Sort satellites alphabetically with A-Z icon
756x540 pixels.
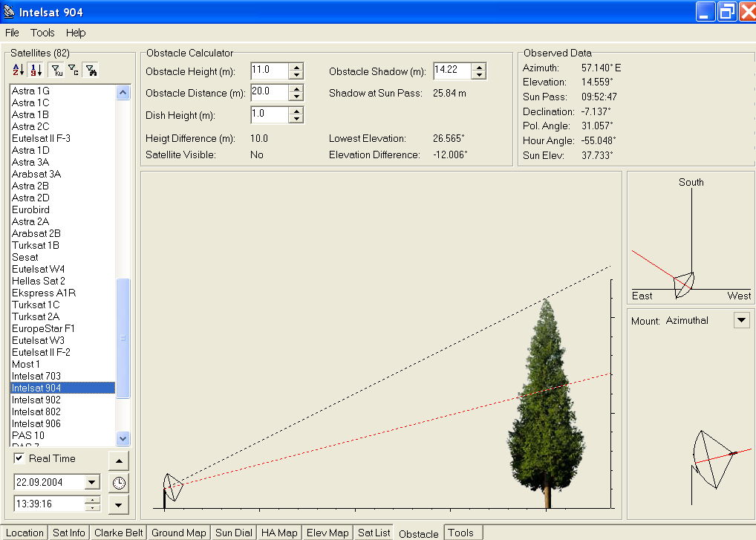point(19,70)
